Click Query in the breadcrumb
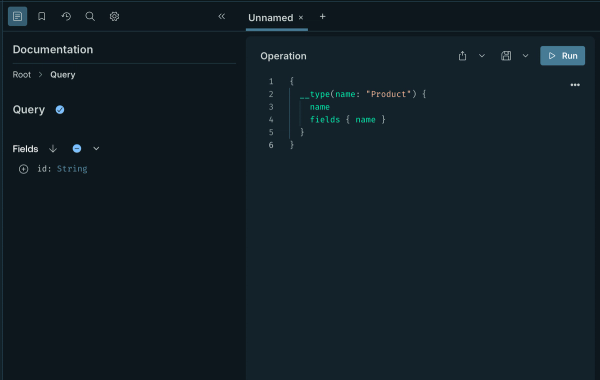The image size is (600, 380). 63,75
